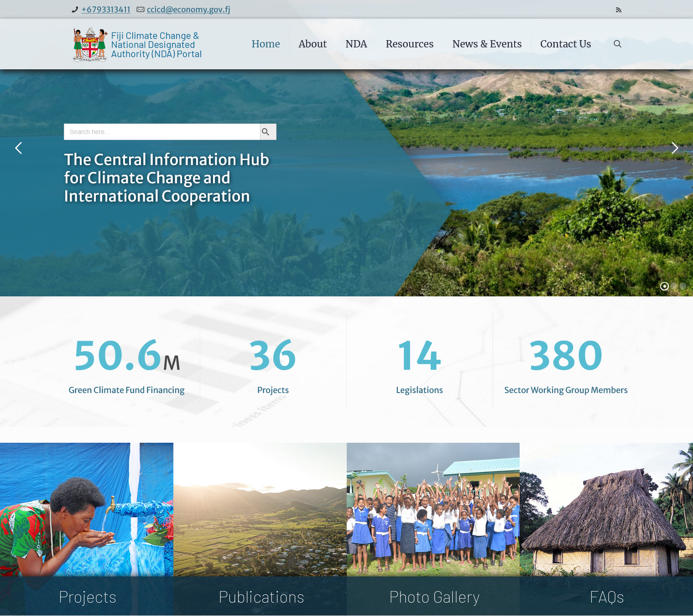693x616 pixels.
Task: Expand the News & Events menu
Action: [x=487, y=44]
